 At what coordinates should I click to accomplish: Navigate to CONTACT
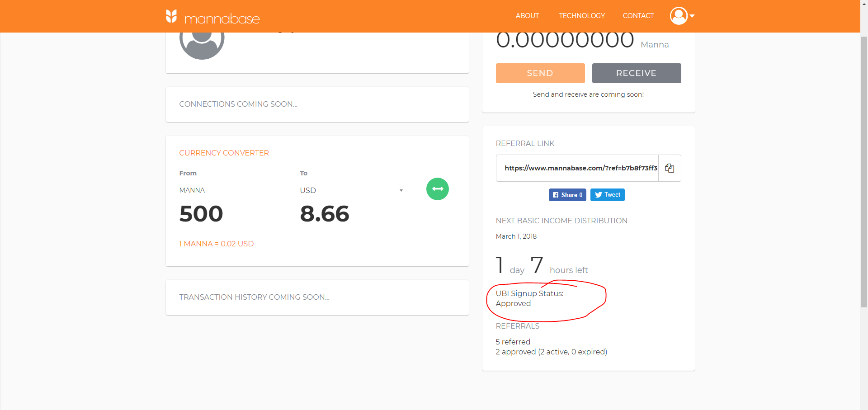638,16
